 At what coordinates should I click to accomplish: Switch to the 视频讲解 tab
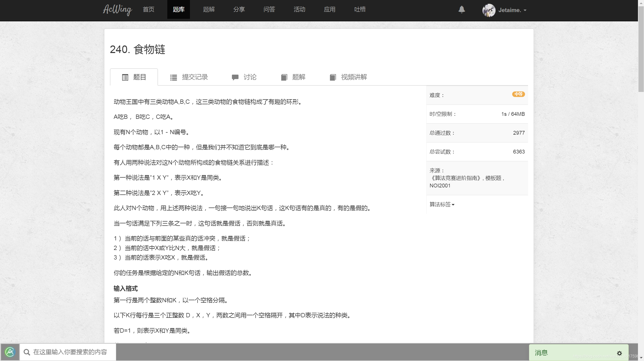click(x=348, y=77)
